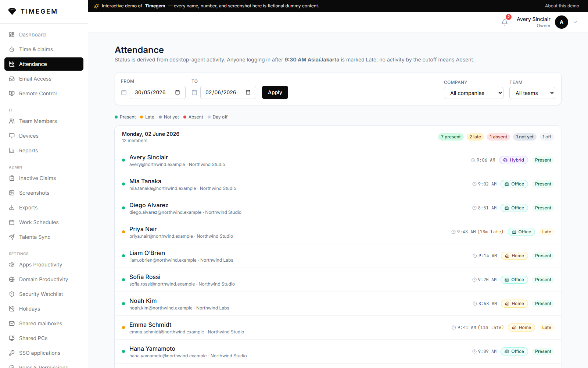Click the Absent legend label
The height and width of the screenshot is (368, 588).
coord(196,117)
